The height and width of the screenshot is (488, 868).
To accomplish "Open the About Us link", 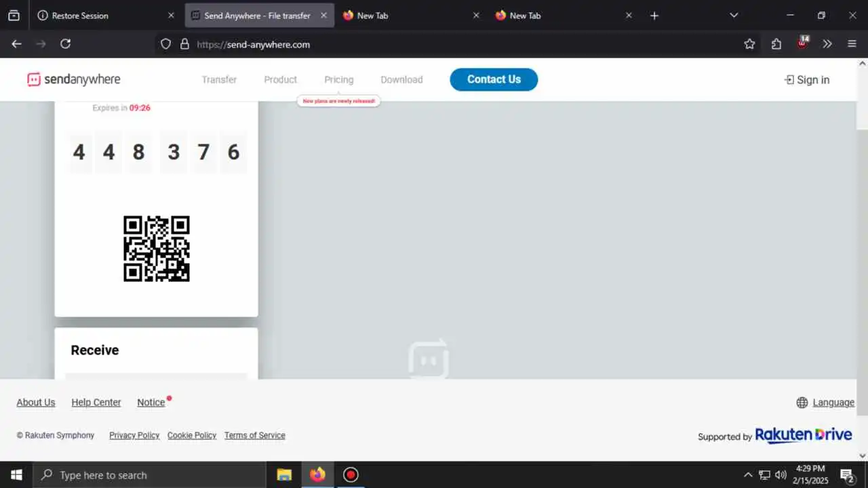I will tap(36, 403).
